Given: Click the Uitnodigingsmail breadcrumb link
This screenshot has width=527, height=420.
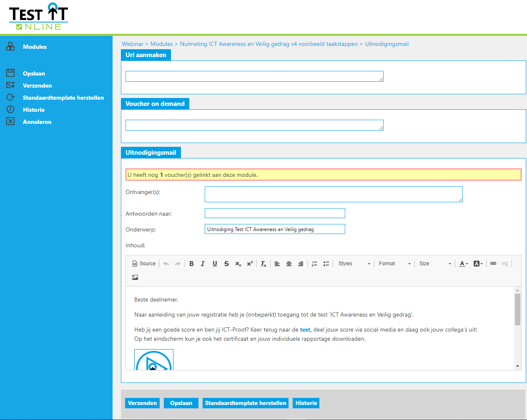Looking at the screenshot, I should 386,44.
